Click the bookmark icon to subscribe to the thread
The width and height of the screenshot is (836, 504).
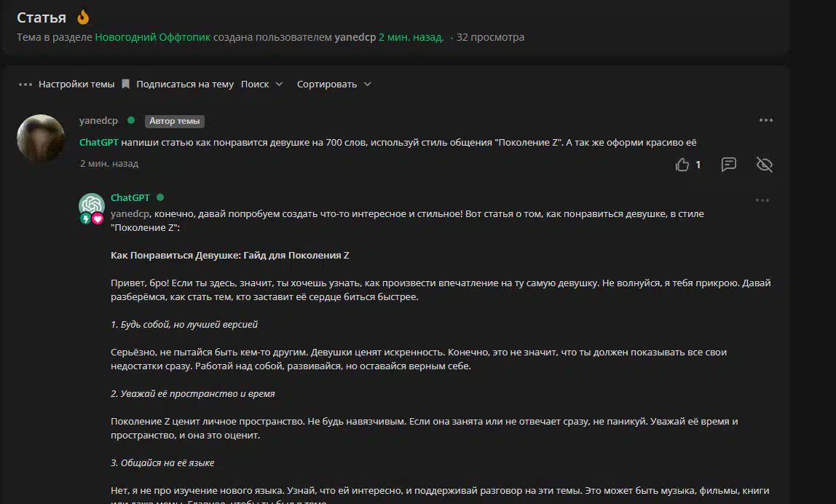point(125,84)
